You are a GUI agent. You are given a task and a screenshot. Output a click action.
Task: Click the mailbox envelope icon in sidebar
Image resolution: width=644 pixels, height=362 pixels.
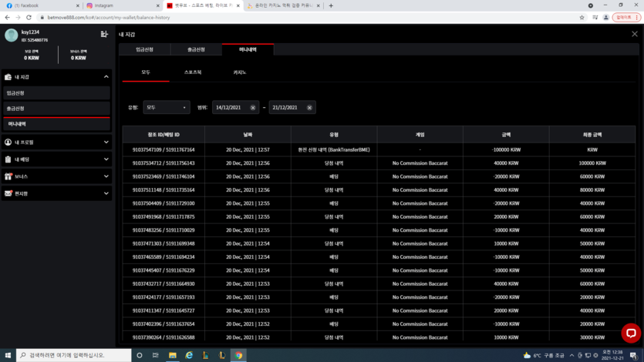[x=8, y=193]
